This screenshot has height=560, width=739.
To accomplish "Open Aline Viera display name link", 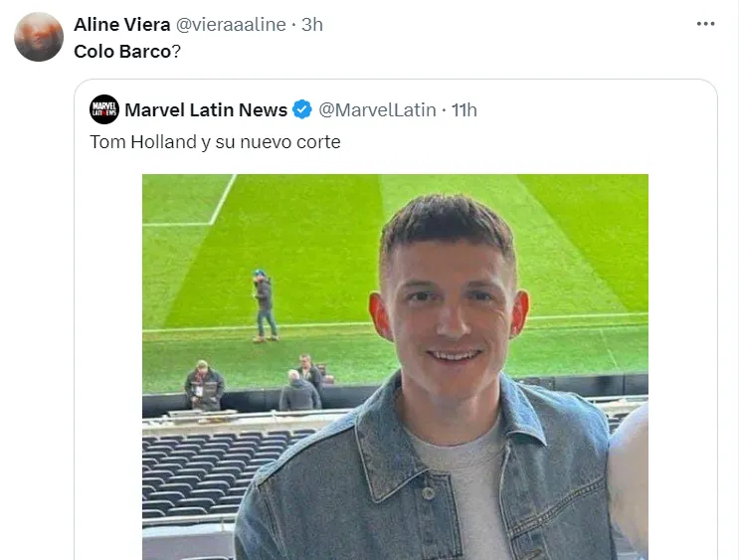I will pyautogui.click(x=122, y=25).
